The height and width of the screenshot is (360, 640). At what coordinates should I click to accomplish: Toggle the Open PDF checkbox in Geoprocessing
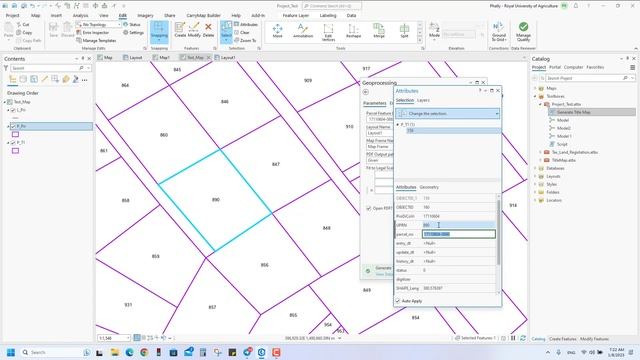pyautogui.click(x=369, y=208)
